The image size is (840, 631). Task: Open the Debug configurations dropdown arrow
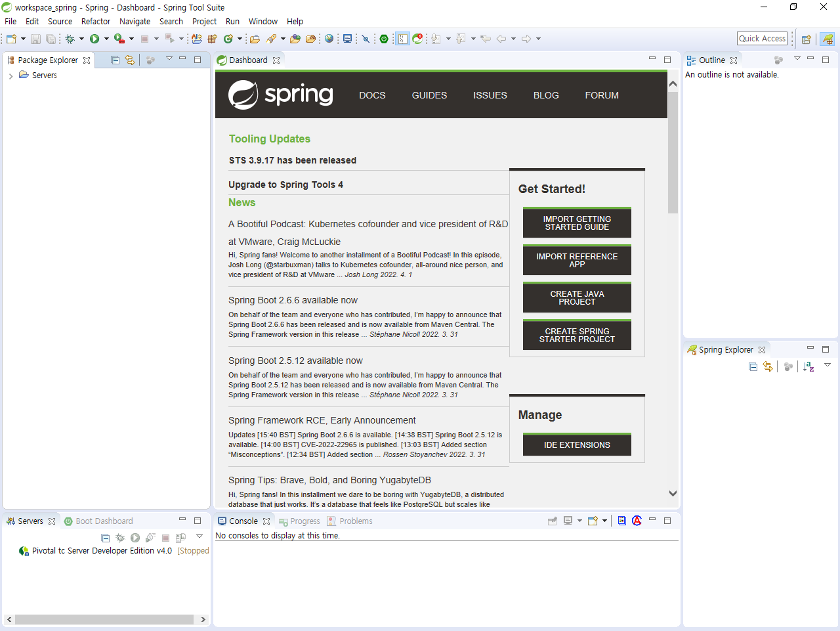81,39
